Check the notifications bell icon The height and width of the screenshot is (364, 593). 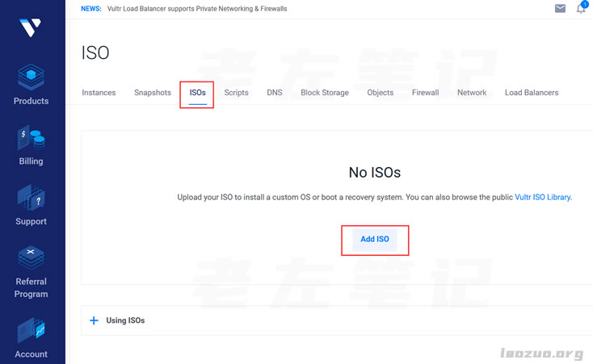click(582, 7)
